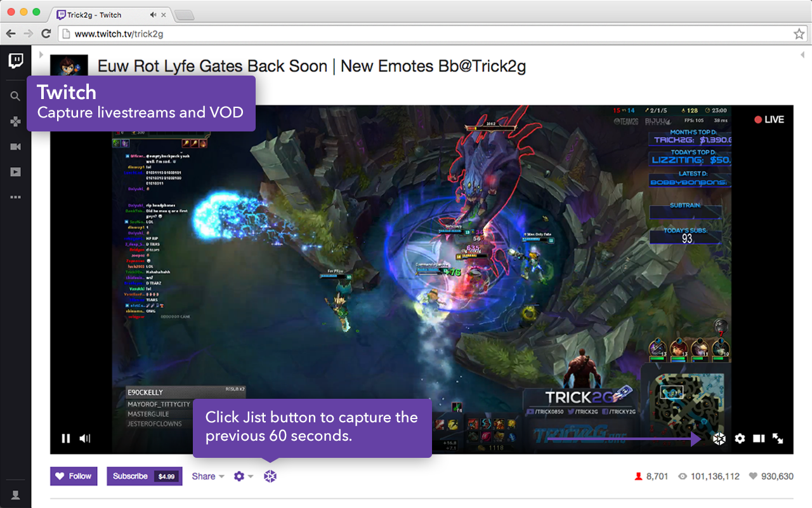The width and height of the screenshot is (812, 508).
Task: Show more options via the sidebar ellipsis
Action: (x=15, y=197)
